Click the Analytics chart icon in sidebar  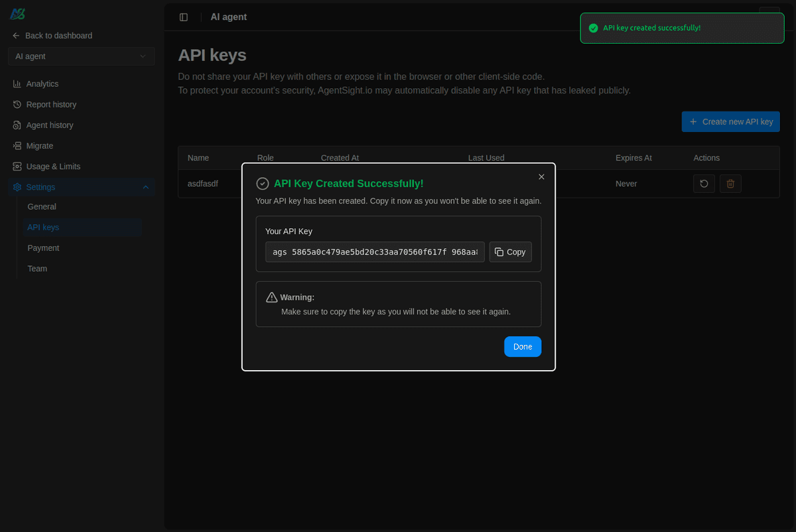17,84
